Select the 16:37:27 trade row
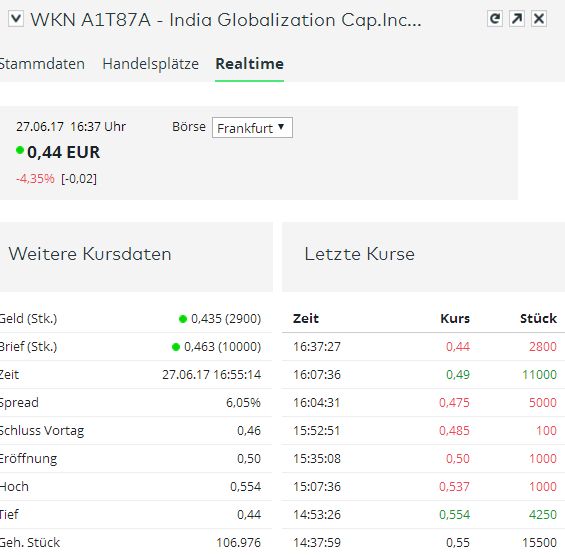 pyautogui.click(x=423, y=347)
